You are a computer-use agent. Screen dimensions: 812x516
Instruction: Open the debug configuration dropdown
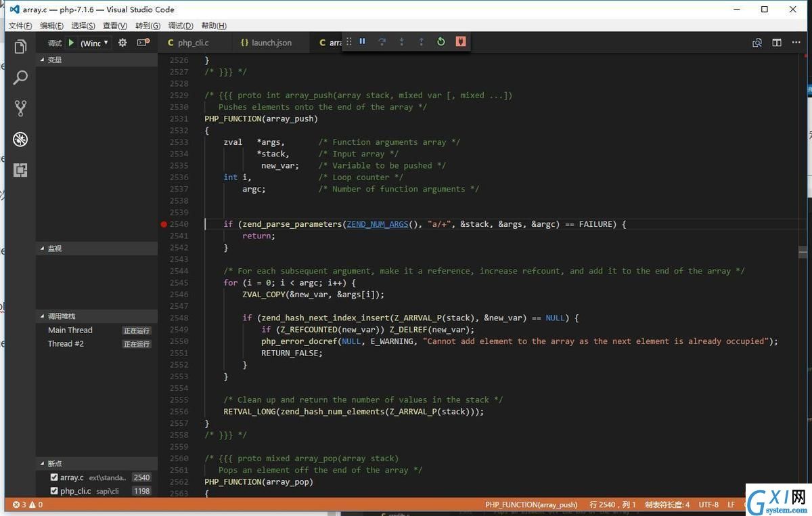coord(95,43)
